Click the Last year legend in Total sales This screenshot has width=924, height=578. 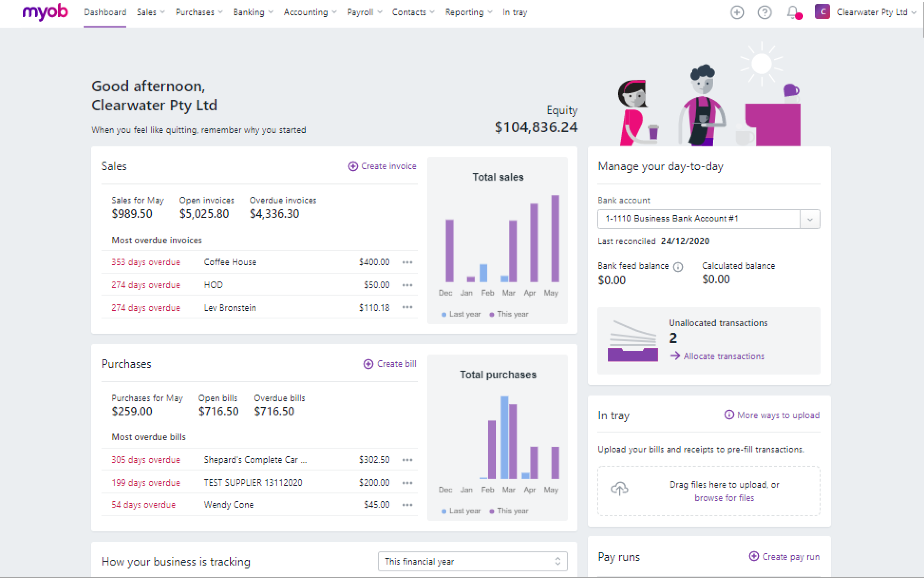[x=461, y=314]
